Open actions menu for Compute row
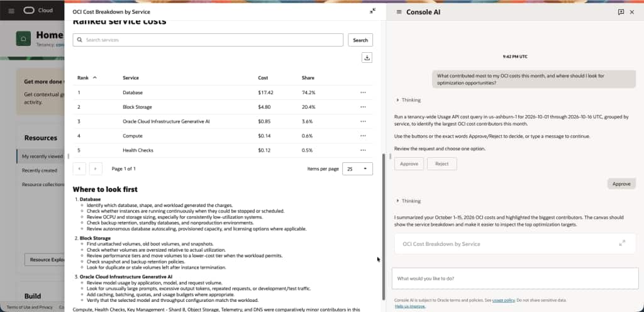Screen dimensions: 644x312 coord(363,136)
